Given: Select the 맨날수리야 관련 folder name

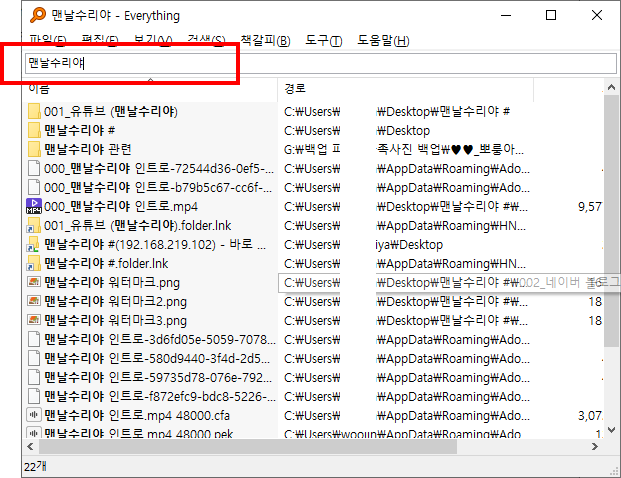Looking at the screenshot, I should coord(88,149).
